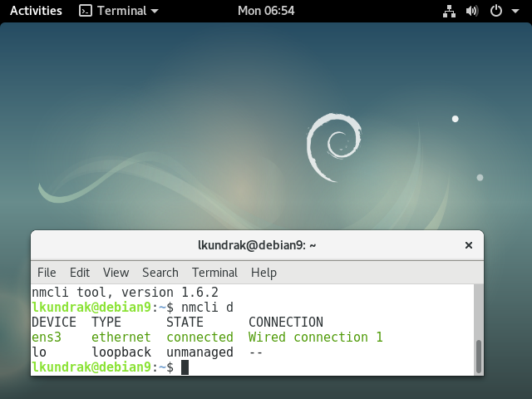Click the volume speaker icon

(472, 11)
